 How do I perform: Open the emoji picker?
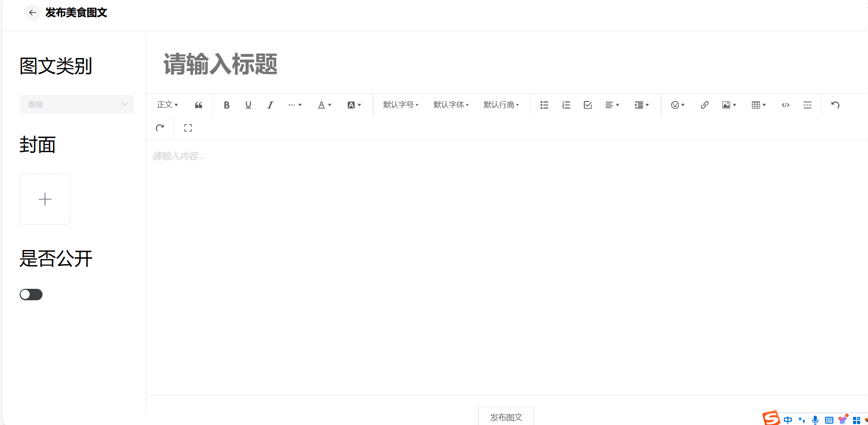678,105
